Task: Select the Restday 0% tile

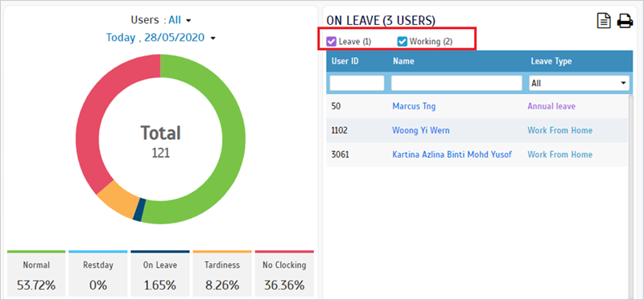Action: click(x=97, y=273)
